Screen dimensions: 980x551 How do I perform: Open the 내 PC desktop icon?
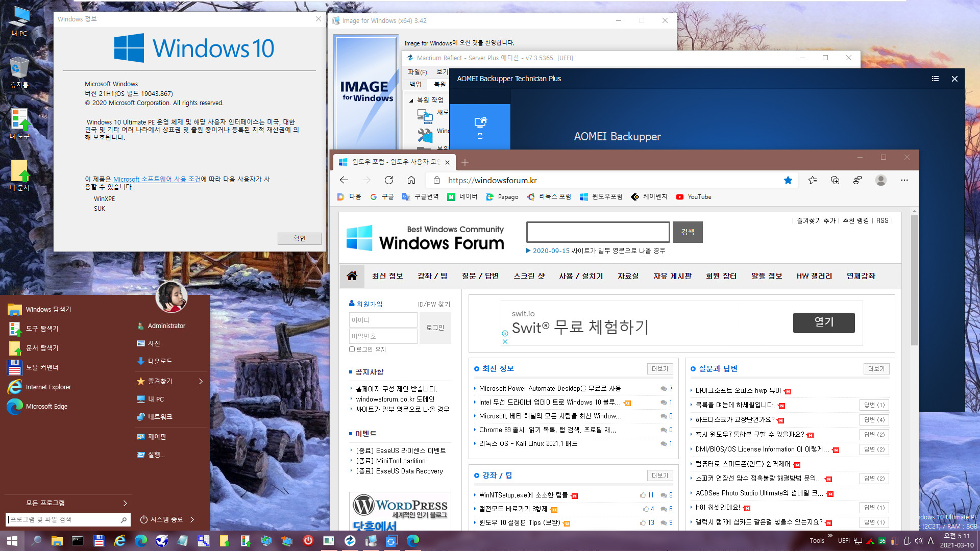coord(19,21)
